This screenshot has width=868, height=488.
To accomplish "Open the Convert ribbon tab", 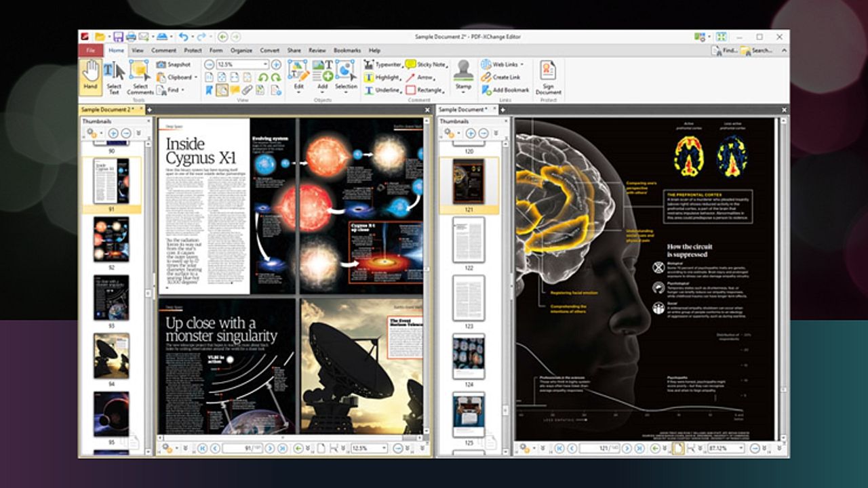I will tap(269, 50).
